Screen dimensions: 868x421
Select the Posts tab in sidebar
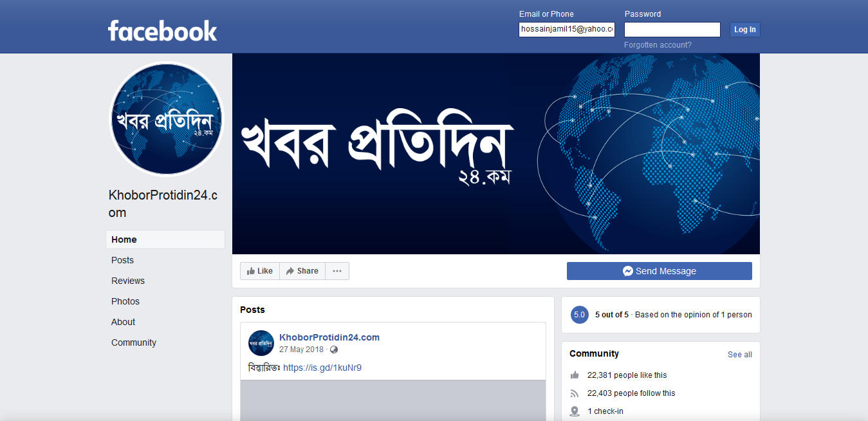click(x=122, y=260)
